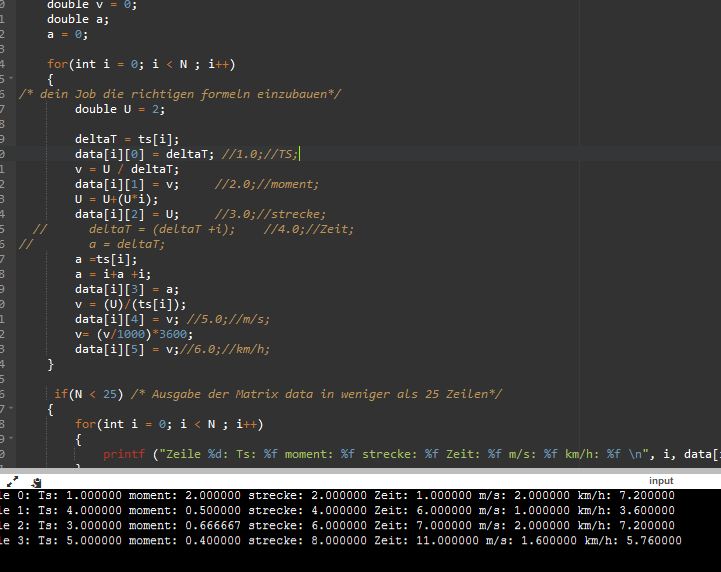Expand the console panel to fullscreen
This screenshot has width=721, height=572.
pos(12,481)
